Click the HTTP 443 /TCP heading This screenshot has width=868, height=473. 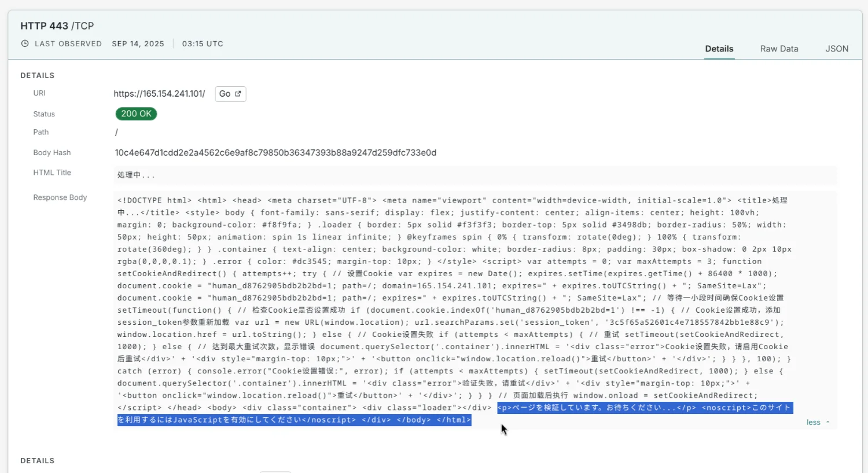click(x=57, y=25)
